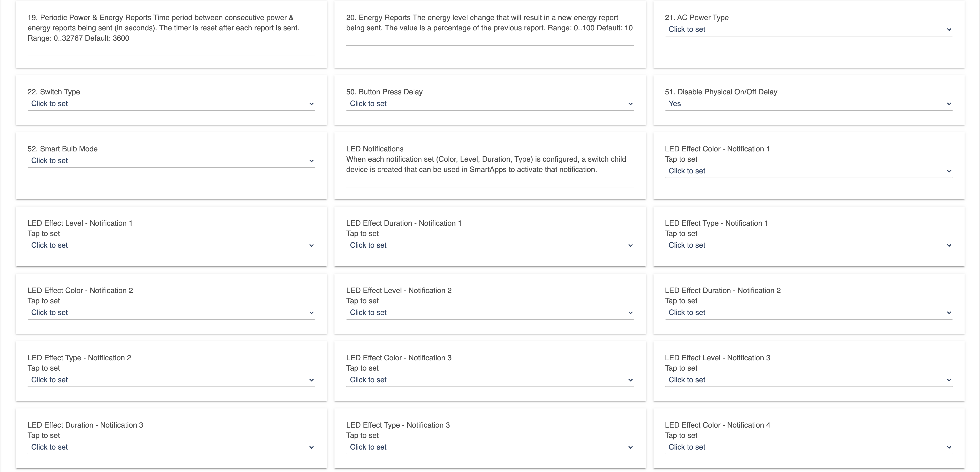Image resolution: width=980 pixels, height=472 pixels.
Task: Click 'LED Effect Color - Notification 4' label
Action: click(717, 425)
